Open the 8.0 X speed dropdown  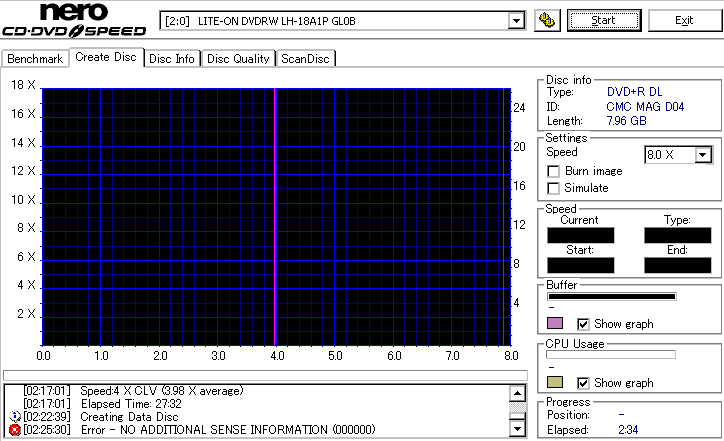pos(703,155)
